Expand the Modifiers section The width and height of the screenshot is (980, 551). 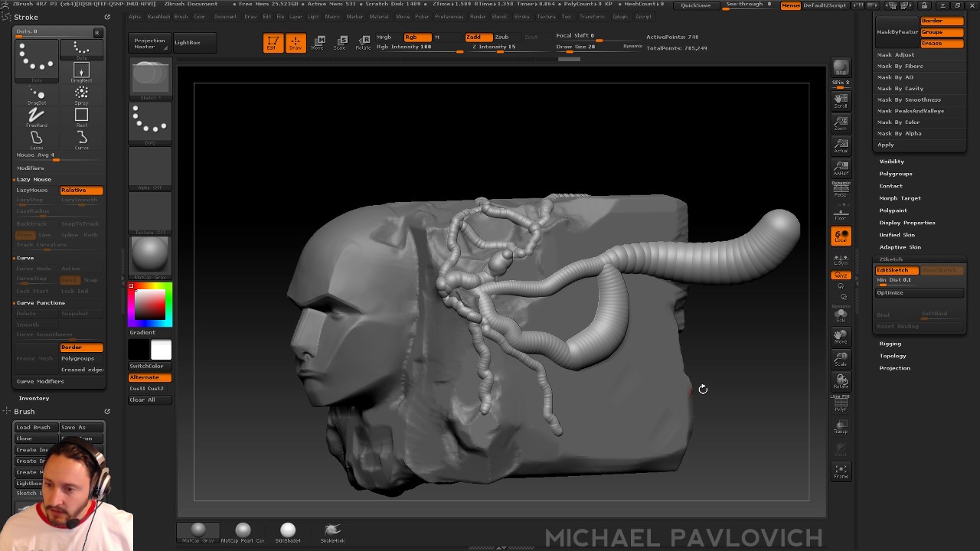point(31,168)
